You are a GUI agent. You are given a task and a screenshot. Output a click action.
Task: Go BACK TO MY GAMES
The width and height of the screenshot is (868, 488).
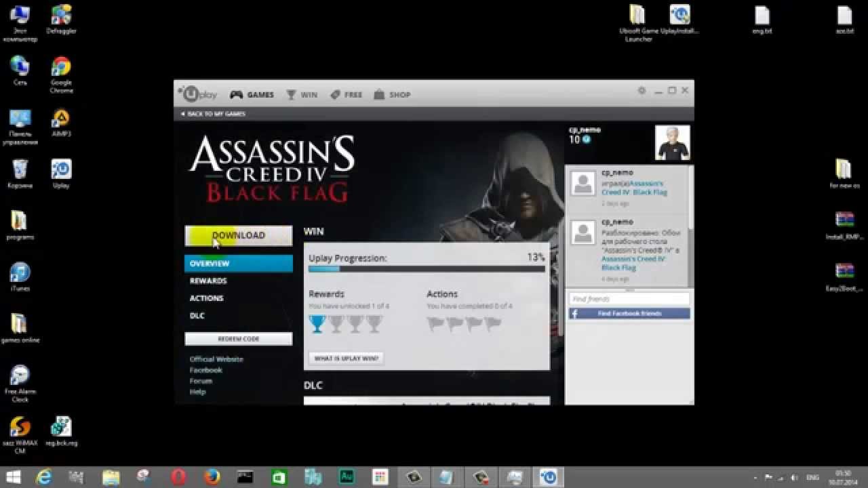click(x=214, y=114)
